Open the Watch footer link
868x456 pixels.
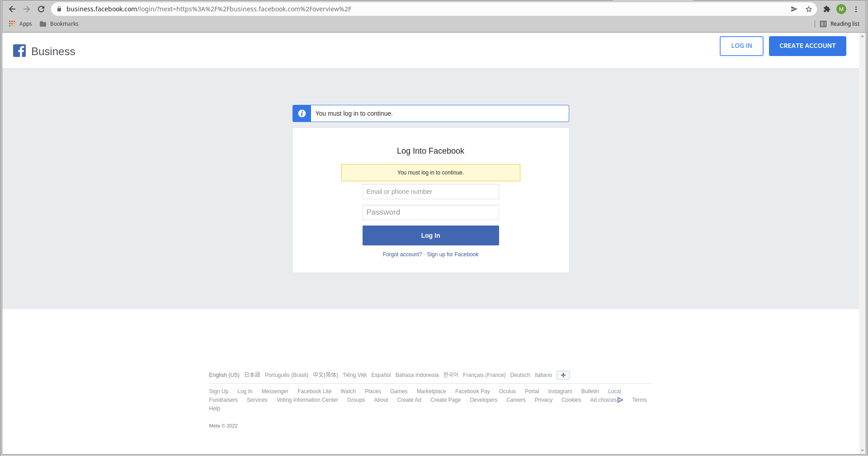click(x=348, y=391)
